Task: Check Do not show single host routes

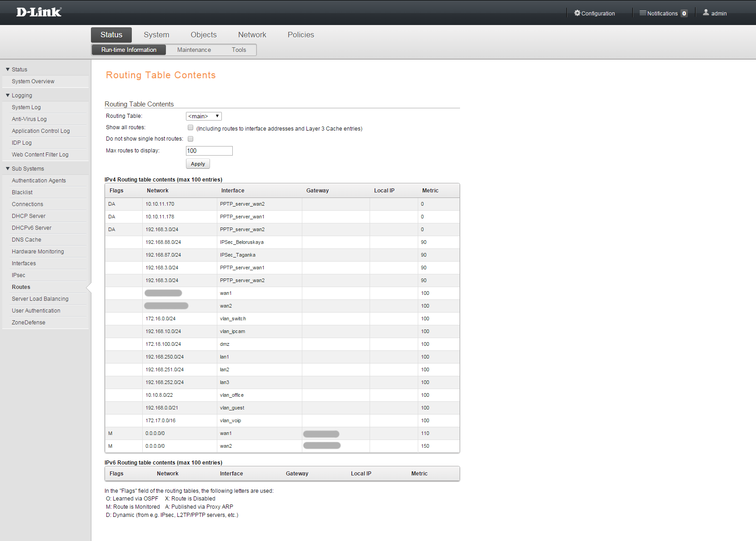Action: 190,139
